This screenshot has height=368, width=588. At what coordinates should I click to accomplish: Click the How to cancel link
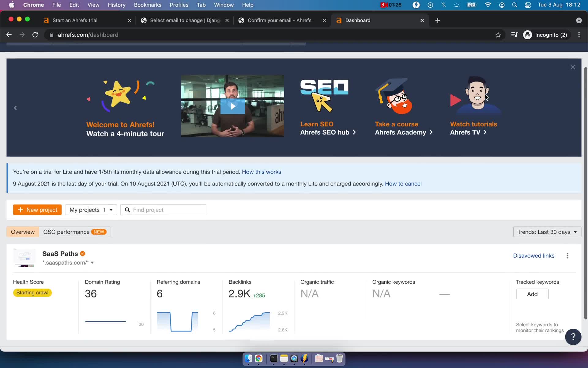tap(403, 183)
